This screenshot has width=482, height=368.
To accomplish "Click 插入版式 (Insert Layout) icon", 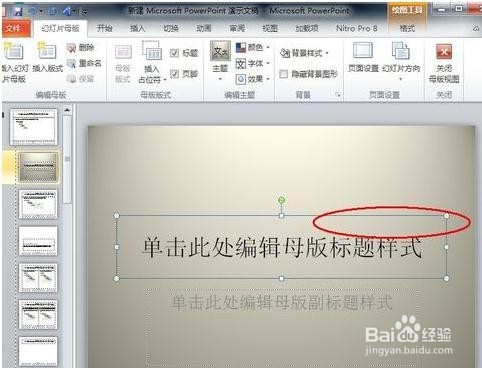I will coord(47,57).
